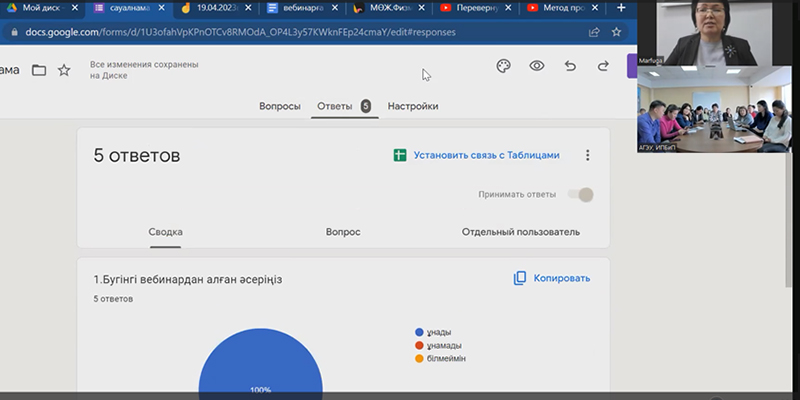800x400 pixels.
Task: Bookmark the page via address bar star
Action: (618, 31)
